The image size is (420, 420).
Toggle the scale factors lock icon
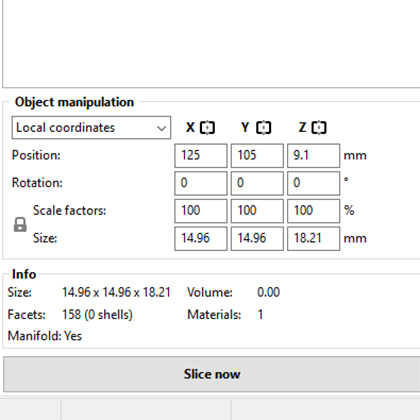click(x=20, y=225)
